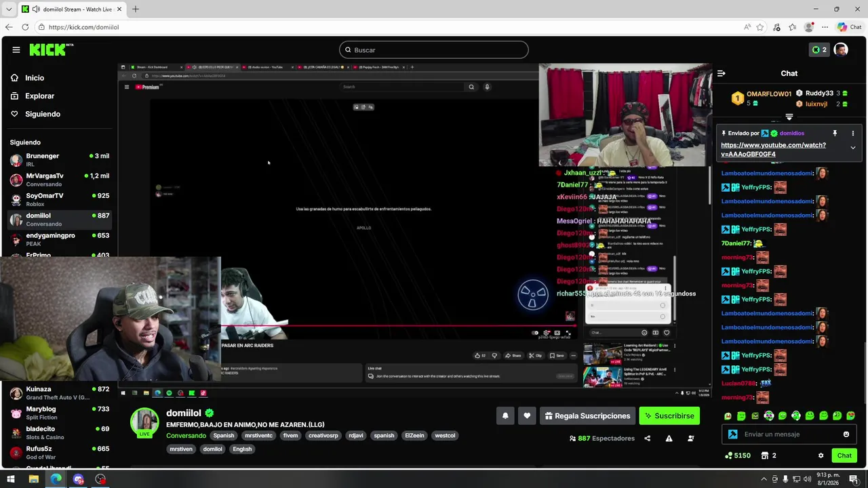Click the notification bell button for domiilol

tap(505, 415)
